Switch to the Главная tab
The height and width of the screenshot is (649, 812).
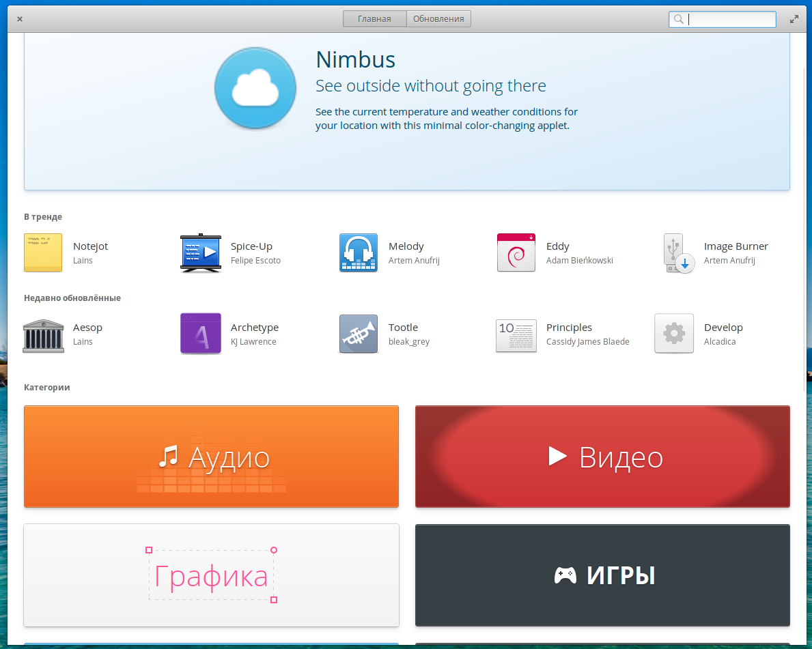coord(374,19)
